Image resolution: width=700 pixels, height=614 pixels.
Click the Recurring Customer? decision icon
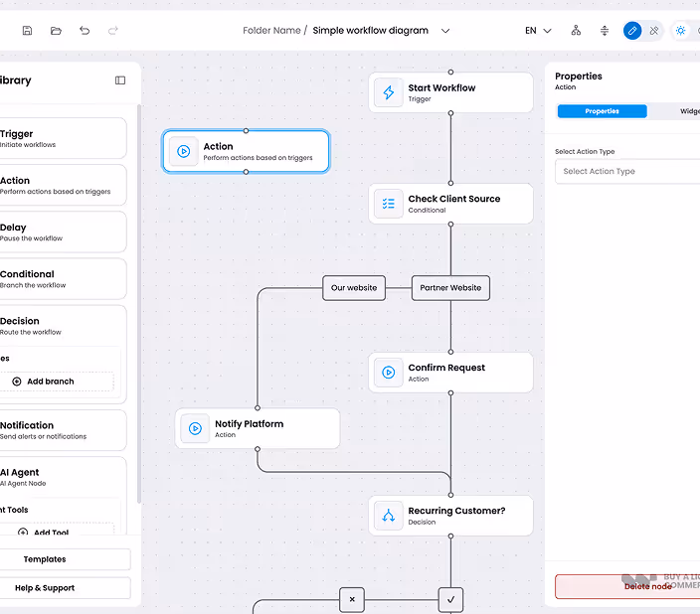389,516
